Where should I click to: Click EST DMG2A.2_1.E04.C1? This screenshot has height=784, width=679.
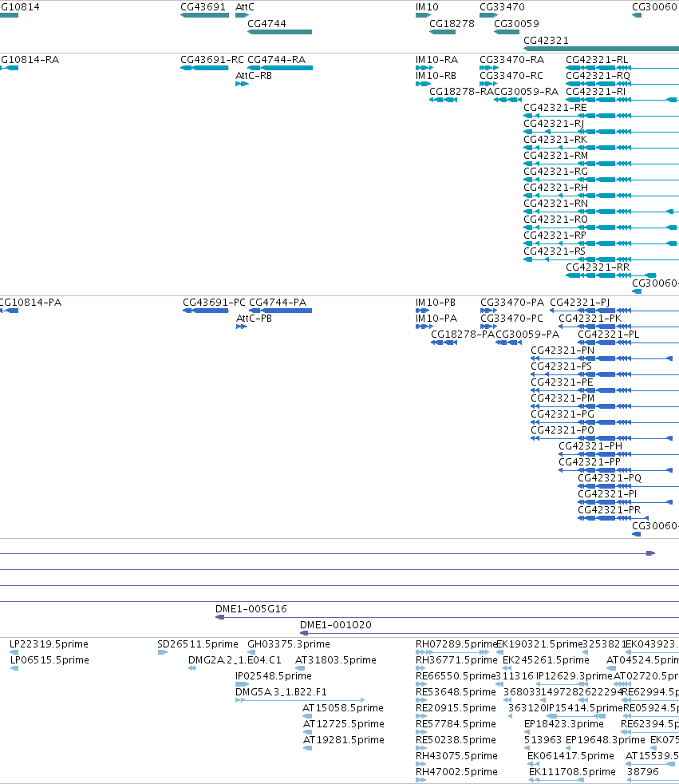pos(235,660)
